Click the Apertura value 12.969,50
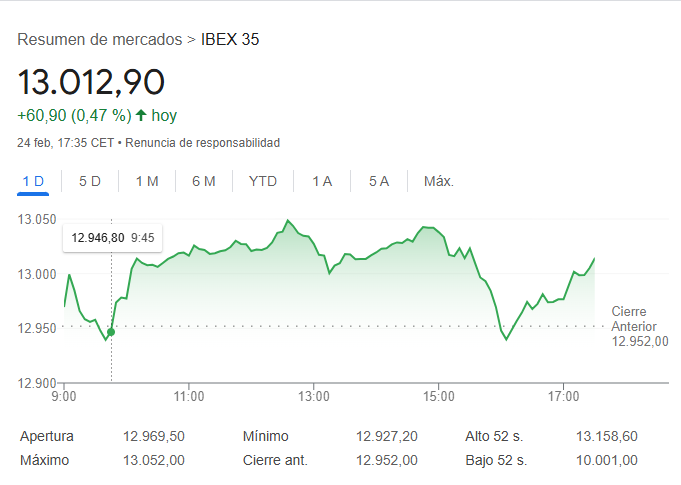This screenshot has height=485, width=681. pyautogui.click(x=154, y=436)
